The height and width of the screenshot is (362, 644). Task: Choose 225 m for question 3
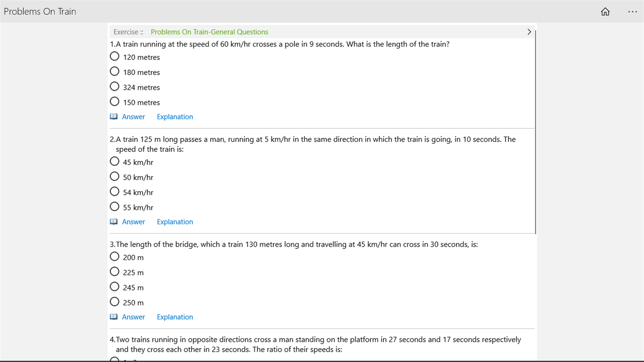tap(114, 272)
